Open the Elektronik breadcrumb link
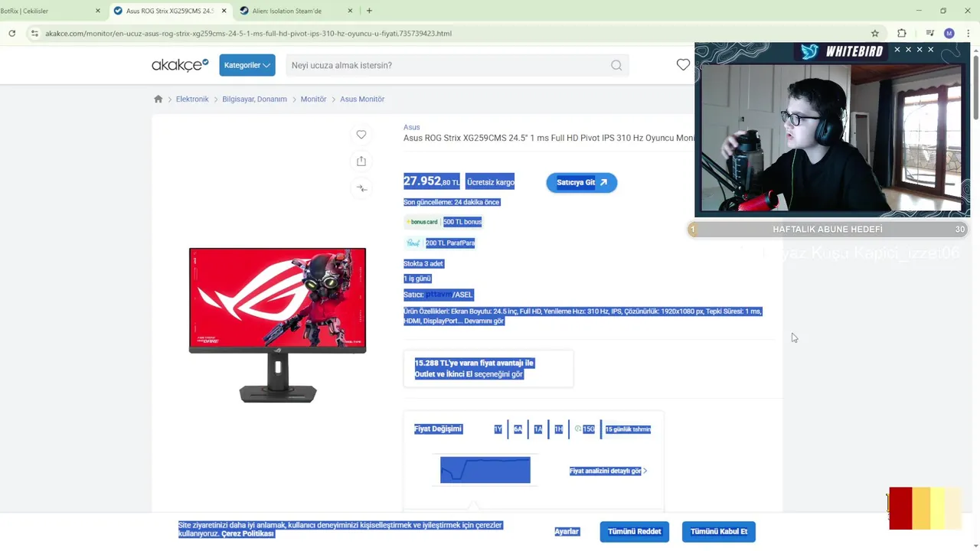The width and height of the screenshot is (980, 551). (192, 99)
